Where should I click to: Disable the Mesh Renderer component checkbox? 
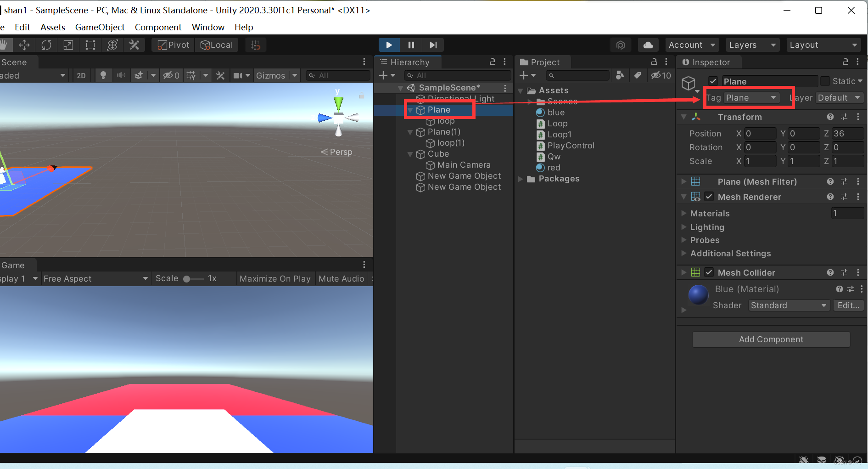tap(709, 197)
